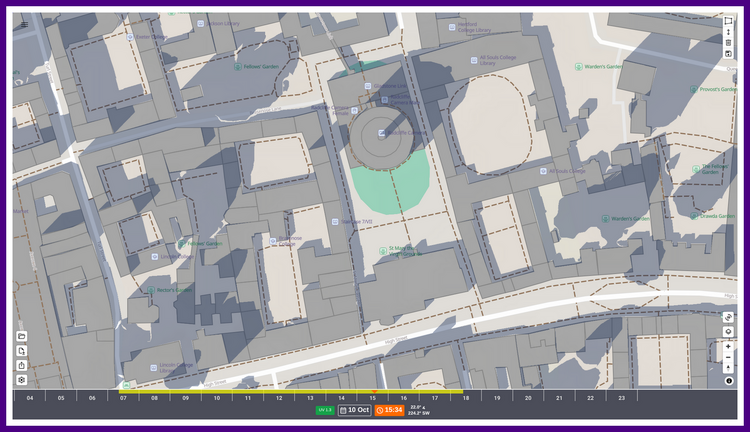This screenshot has height=432, width=750.
Task: Click the Brasenose College marker
Action: click(273, 241)
